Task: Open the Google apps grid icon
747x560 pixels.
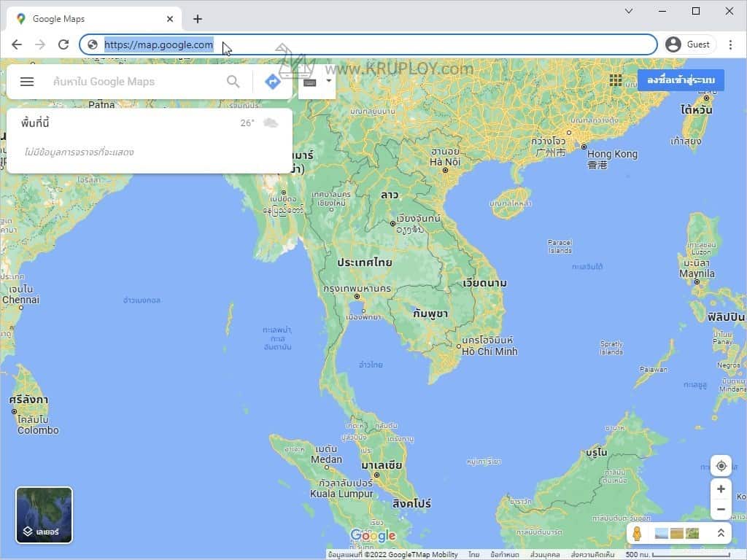Action: tap(616, 80)
